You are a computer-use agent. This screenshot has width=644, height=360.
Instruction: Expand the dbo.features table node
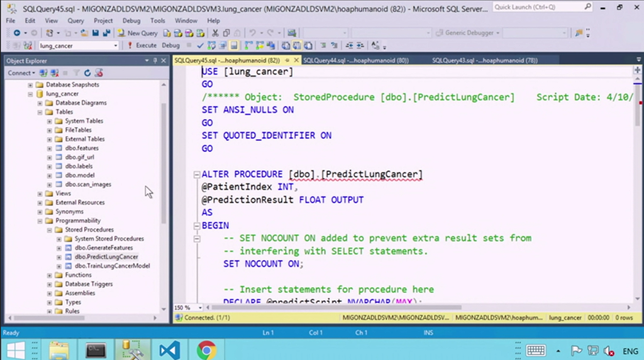click(49, 148)
